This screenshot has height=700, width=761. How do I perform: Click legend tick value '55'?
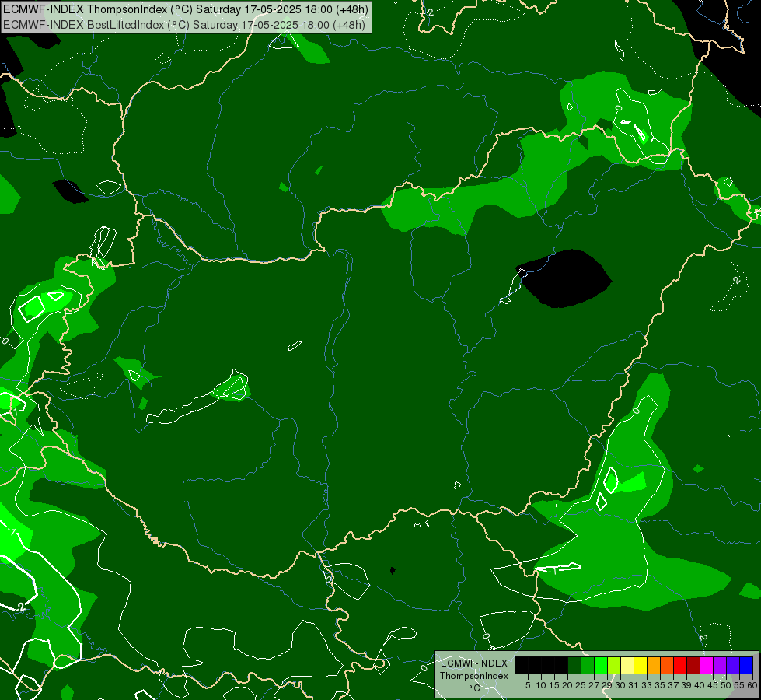[x=739, y=685]
